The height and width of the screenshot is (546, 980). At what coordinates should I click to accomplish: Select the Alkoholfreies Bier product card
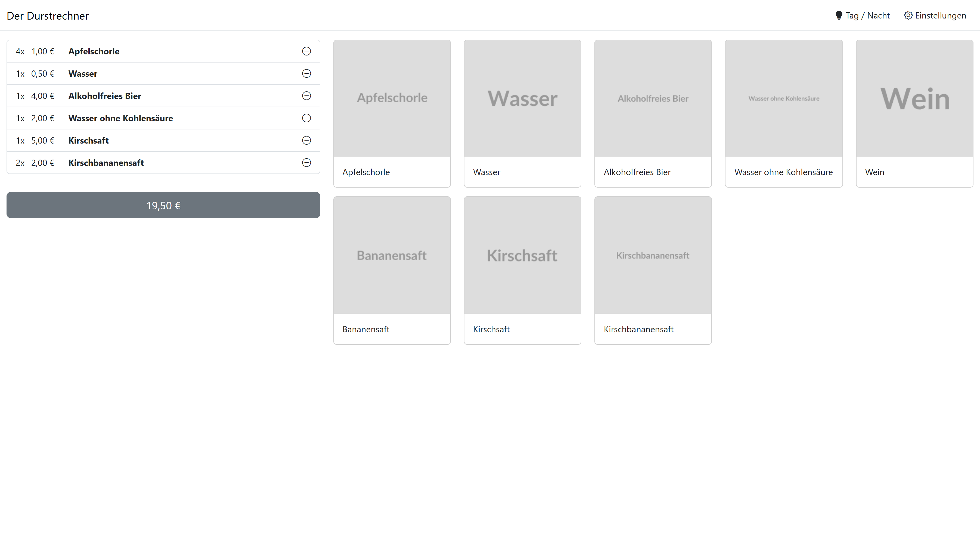point(653,113)
